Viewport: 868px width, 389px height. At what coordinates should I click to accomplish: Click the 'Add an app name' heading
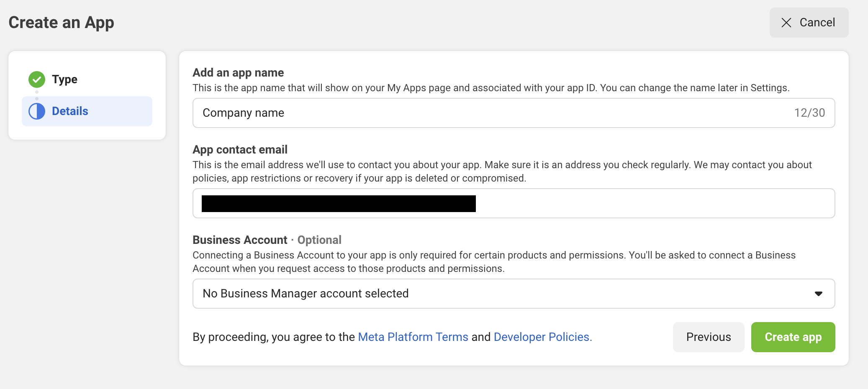coord(238,73)
